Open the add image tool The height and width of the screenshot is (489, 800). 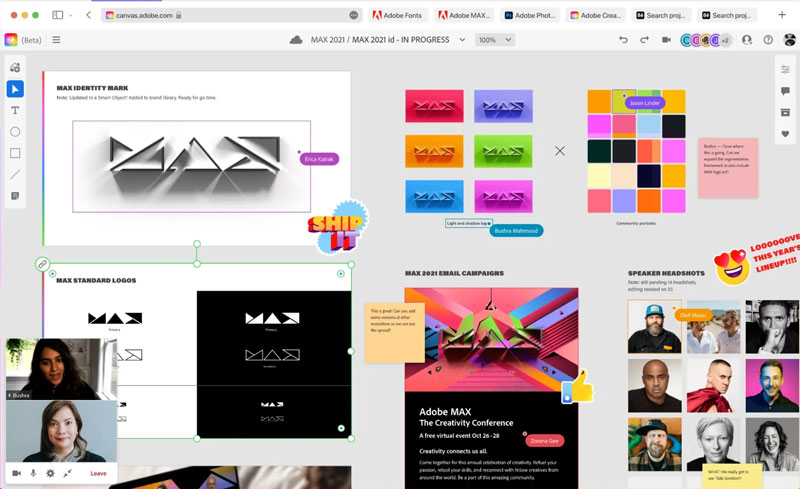click(x=15, y=67)
